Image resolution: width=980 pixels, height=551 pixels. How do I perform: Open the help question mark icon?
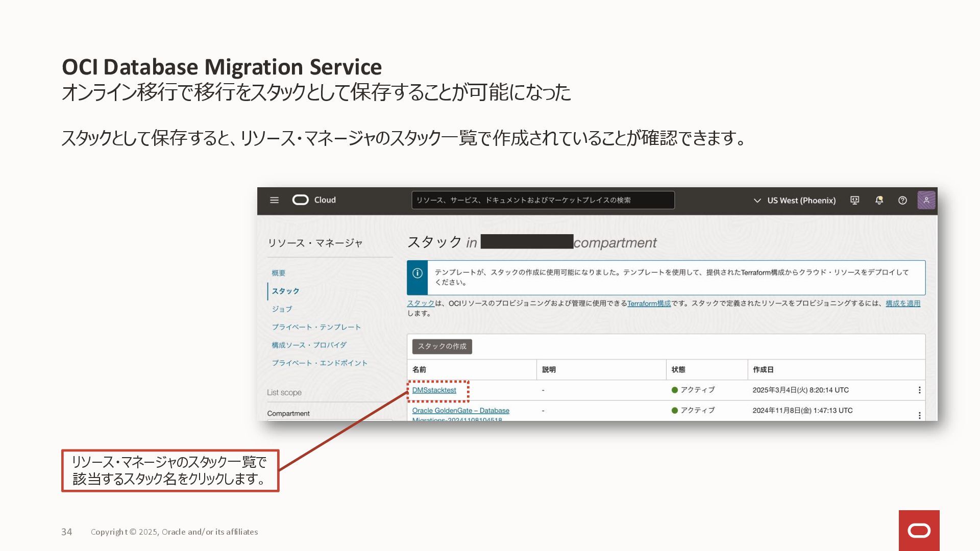(902, 201)
